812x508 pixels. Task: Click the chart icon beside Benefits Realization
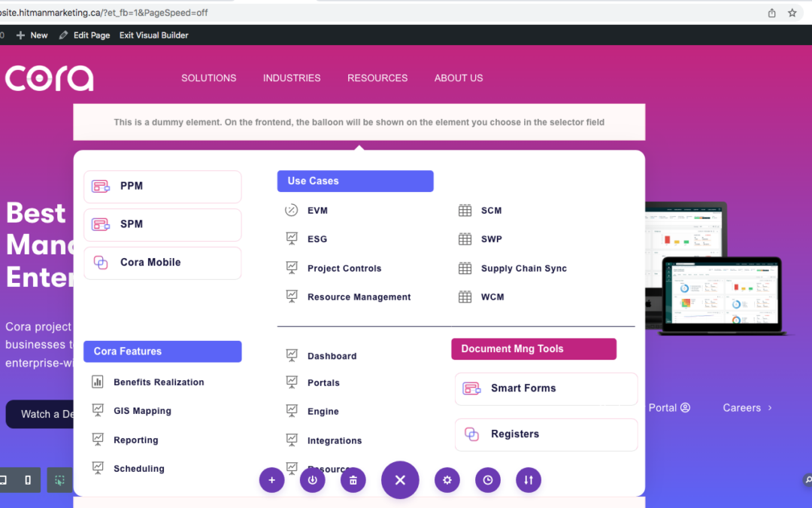pos(97,382)
